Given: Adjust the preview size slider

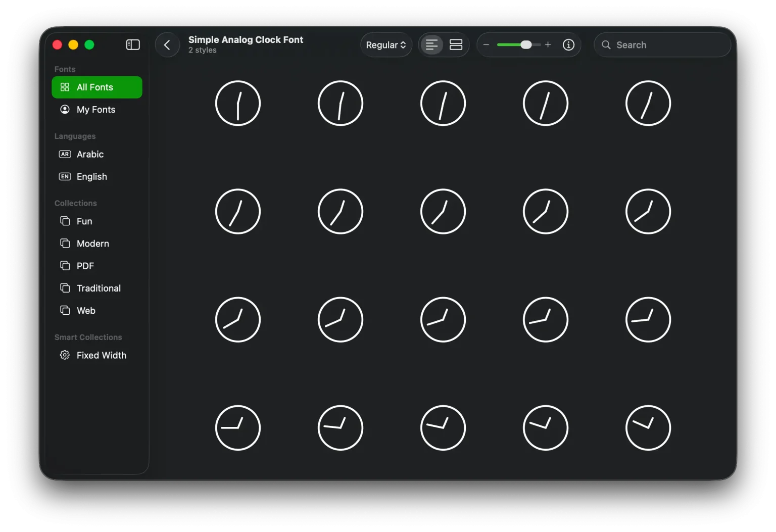Looking at the screenshot, I should coord(525,44).
